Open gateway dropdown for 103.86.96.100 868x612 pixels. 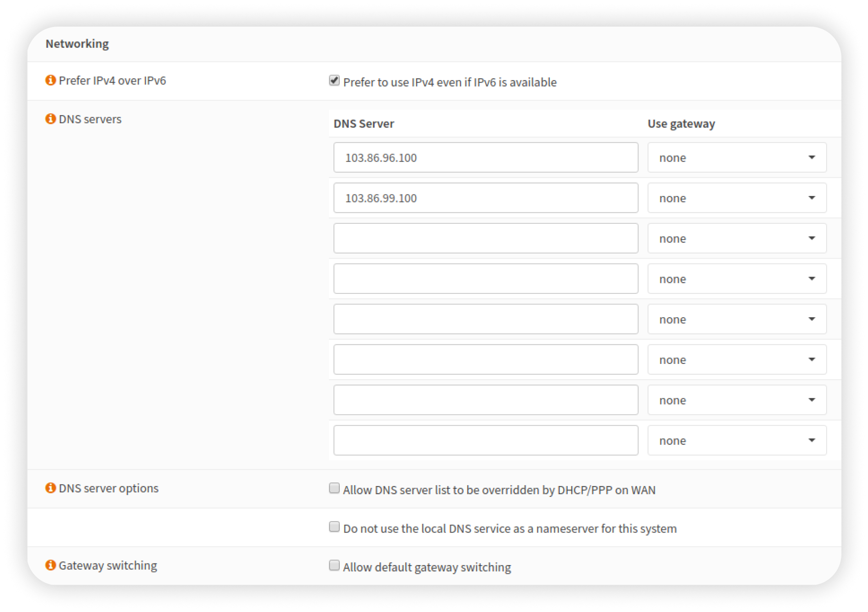tap(737, 157)
